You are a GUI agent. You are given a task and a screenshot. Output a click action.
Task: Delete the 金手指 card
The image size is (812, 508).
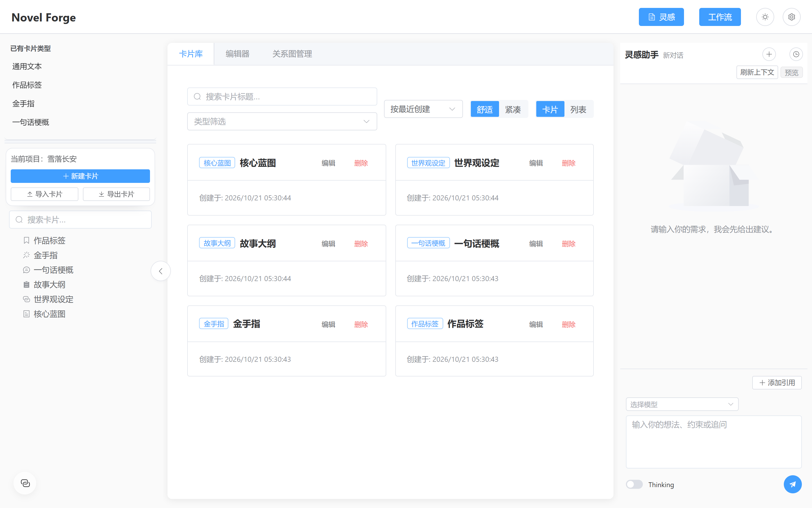click(361, 324)
